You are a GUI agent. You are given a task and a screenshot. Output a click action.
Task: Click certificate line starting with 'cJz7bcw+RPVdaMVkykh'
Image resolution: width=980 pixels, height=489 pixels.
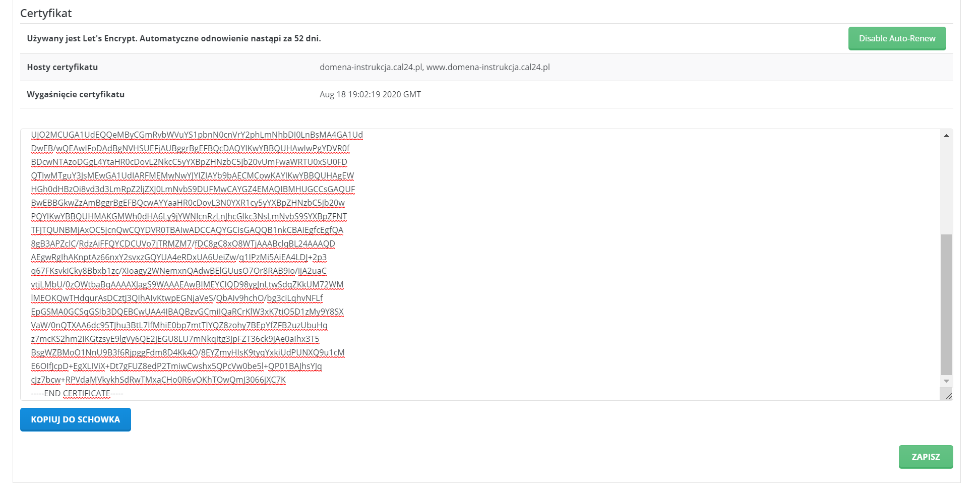coord(158,380)
